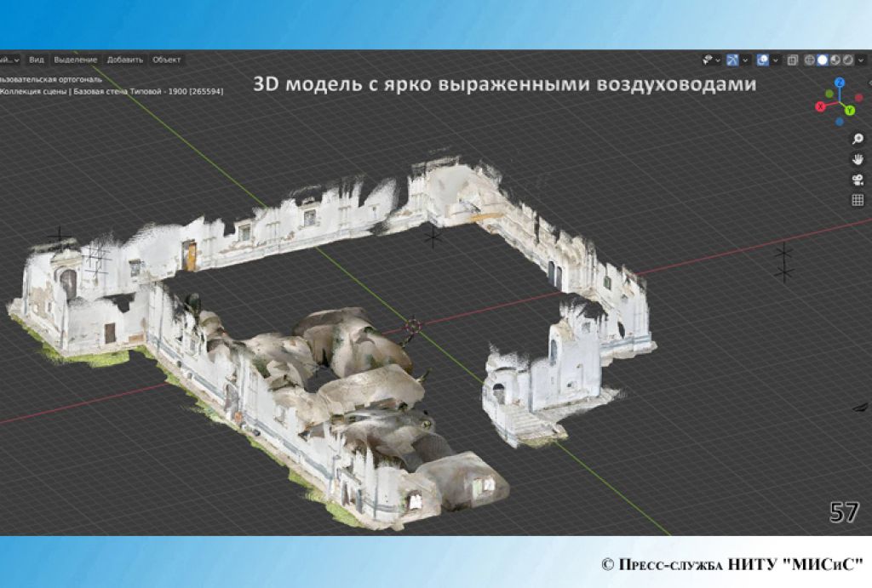Open the object mode dropdown in header
The image size is (872, 588).
point(9,60)
